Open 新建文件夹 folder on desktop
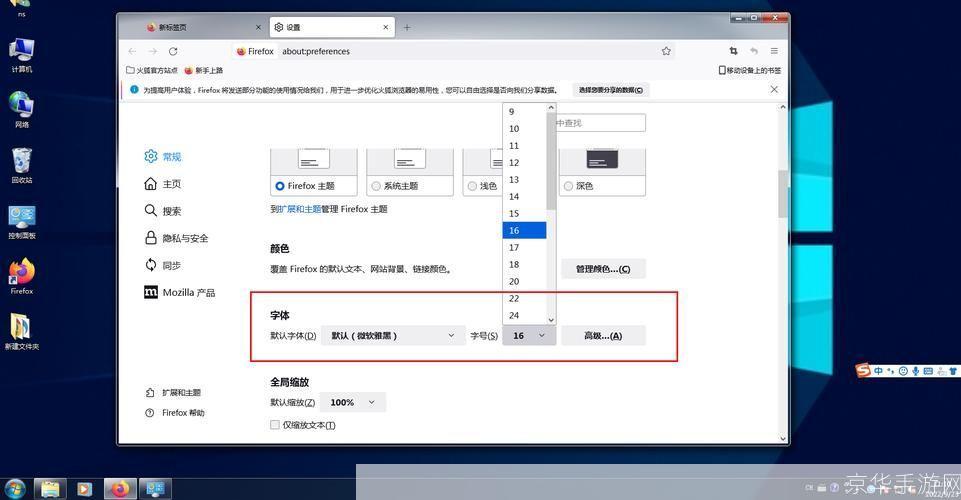 coord(22,331)
